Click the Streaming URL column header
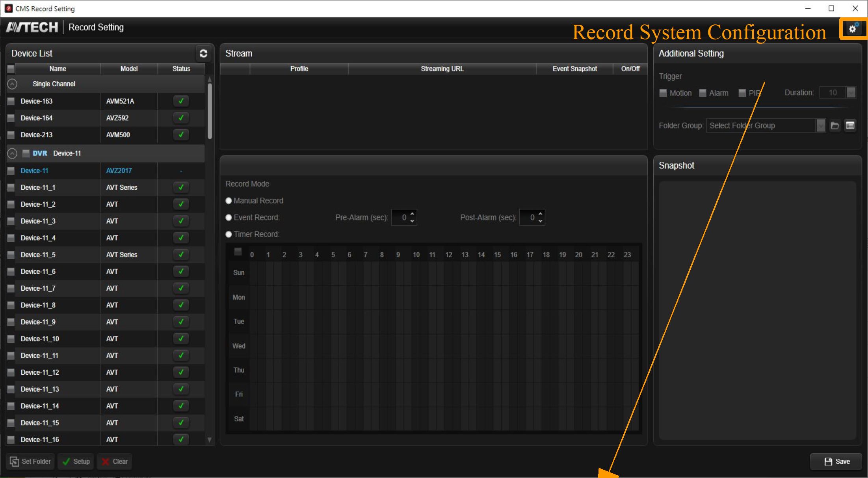Image resolution: width=868 pixels, height=478 pixels. point(442,69)
